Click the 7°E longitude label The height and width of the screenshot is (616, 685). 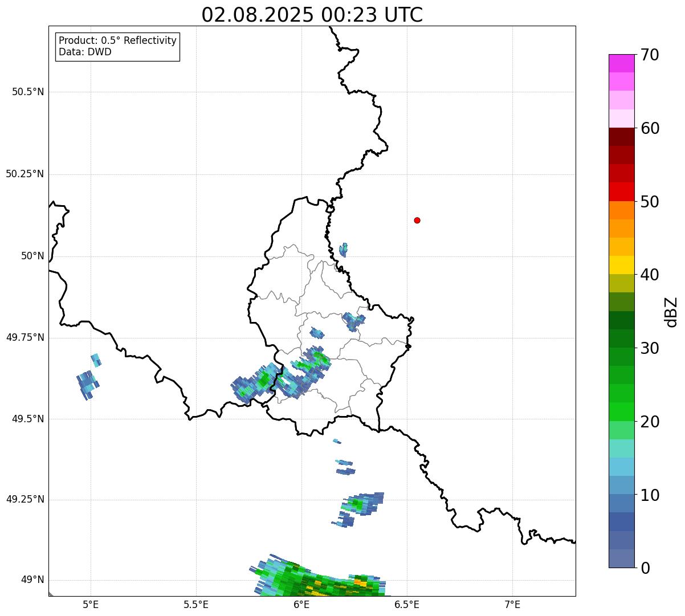(x=512, y=605)
